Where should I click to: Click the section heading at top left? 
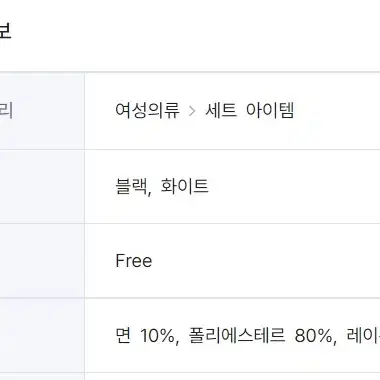tap(5, 31)
